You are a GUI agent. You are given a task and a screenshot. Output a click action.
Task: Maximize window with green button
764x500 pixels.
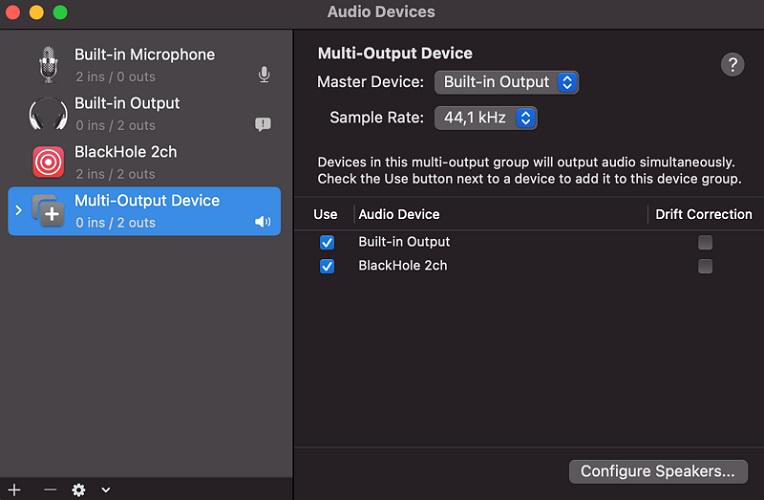coord(60,12)
